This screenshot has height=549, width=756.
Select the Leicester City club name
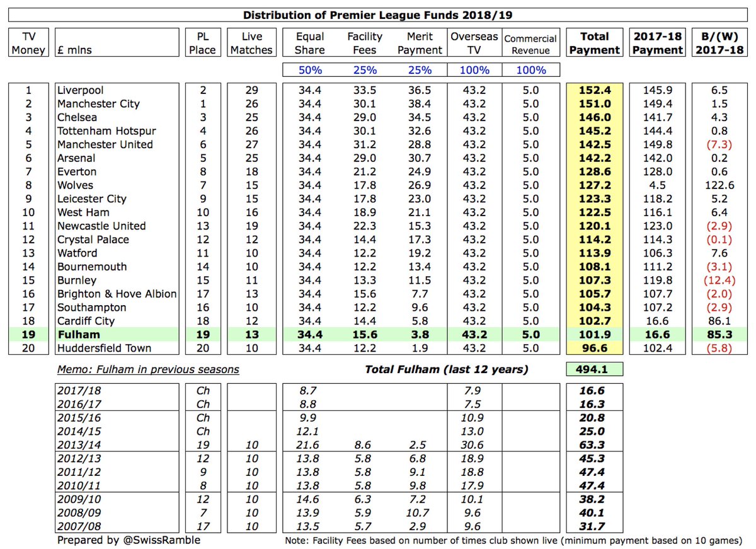(x=91, y=199)
